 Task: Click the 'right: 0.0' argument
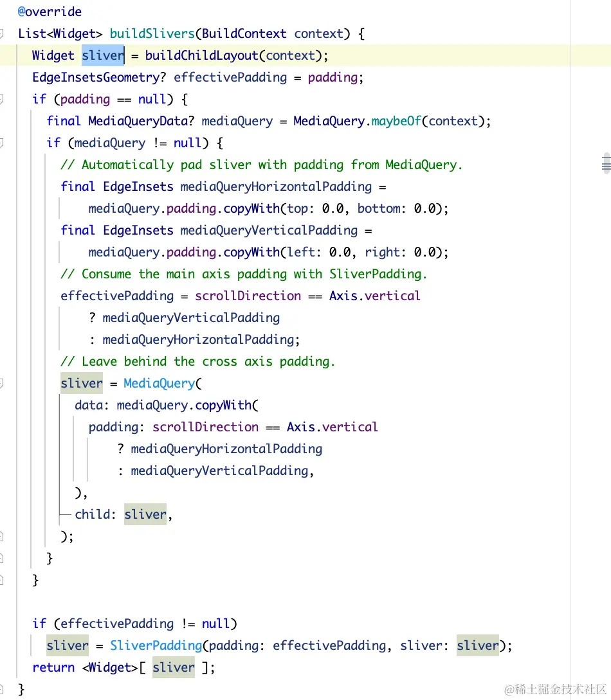pos(400,252)
